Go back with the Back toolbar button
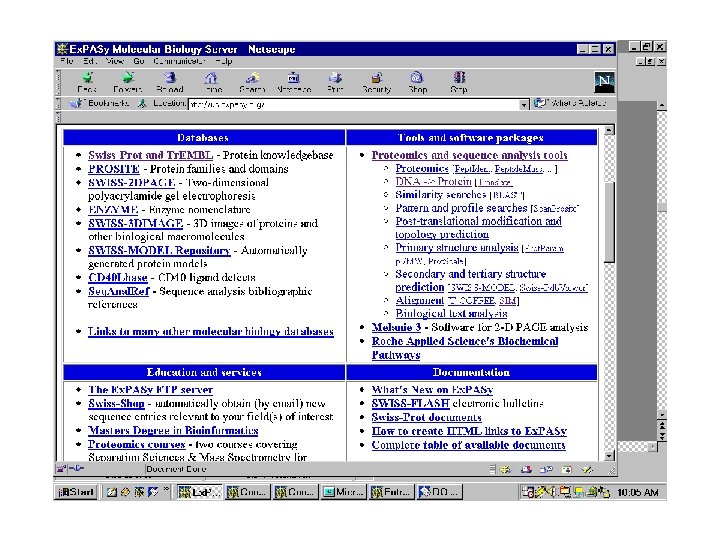The width and height of the screenshot is (720, 540). (87, 82)
